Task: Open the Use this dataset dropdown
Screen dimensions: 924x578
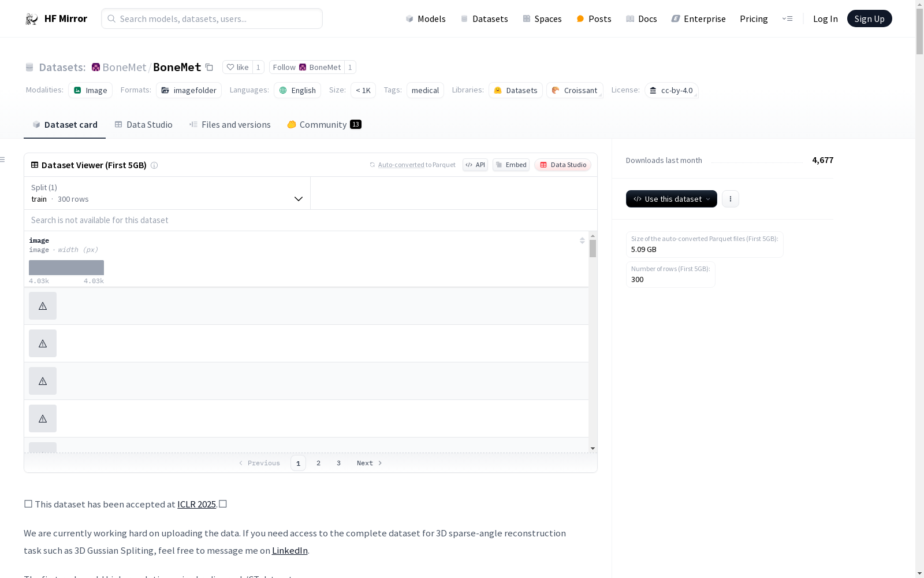Action: click(x=672, y=199)
